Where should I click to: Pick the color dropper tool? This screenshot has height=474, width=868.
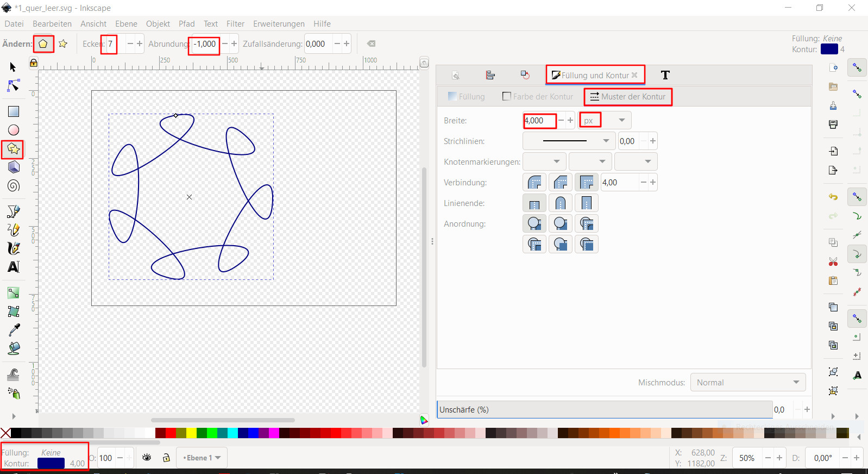[13, 330]
